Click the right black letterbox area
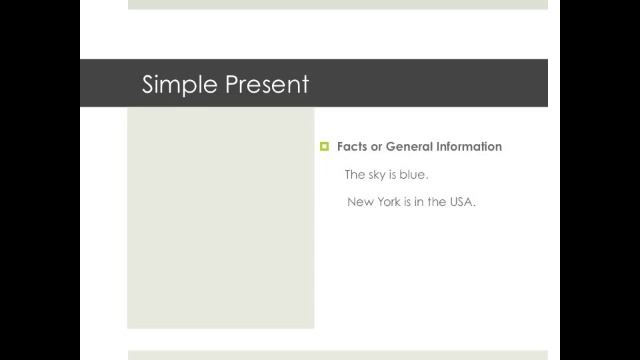 click(600, 180)
